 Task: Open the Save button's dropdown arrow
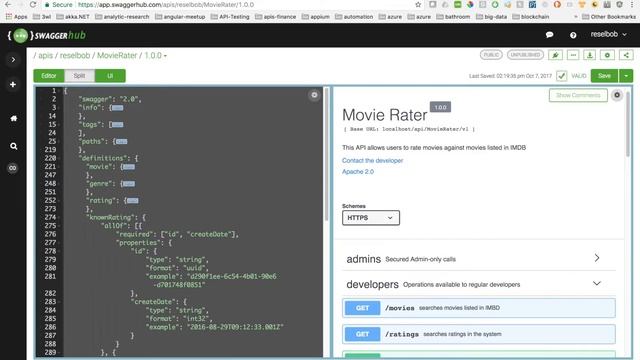click(626, 76)
